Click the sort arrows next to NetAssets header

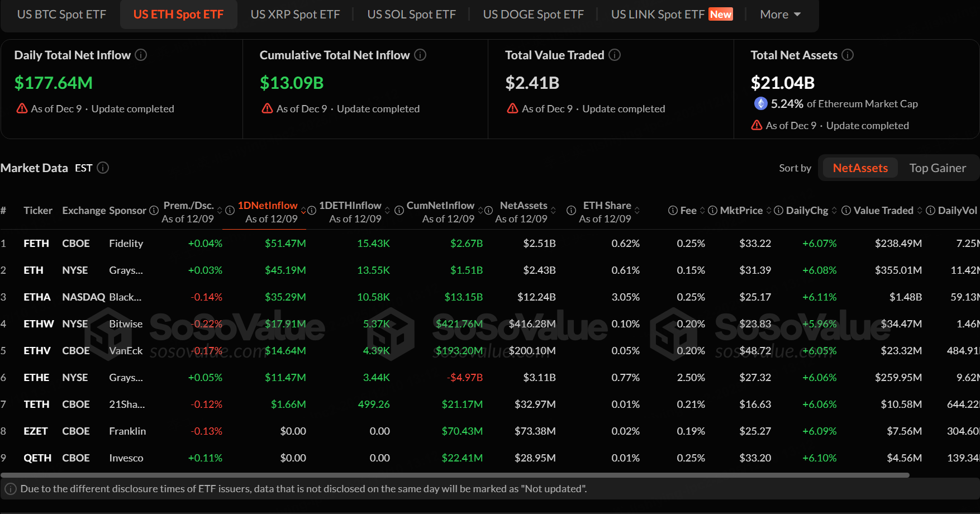point(553,211)
